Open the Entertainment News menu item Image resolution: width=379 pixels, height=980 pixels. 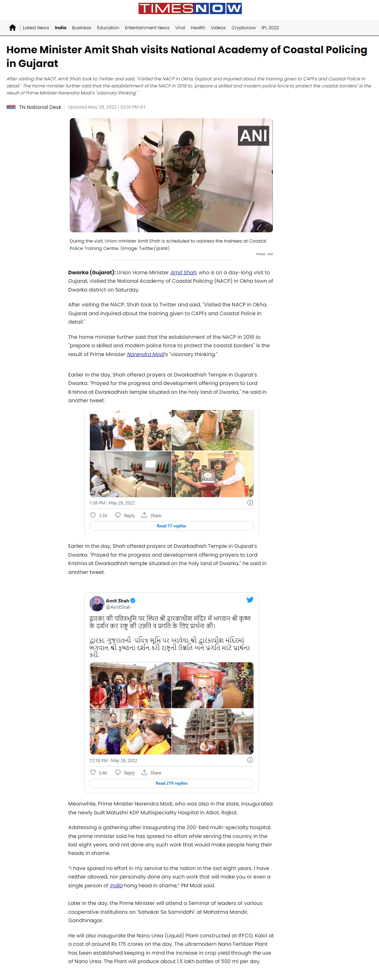147,28
